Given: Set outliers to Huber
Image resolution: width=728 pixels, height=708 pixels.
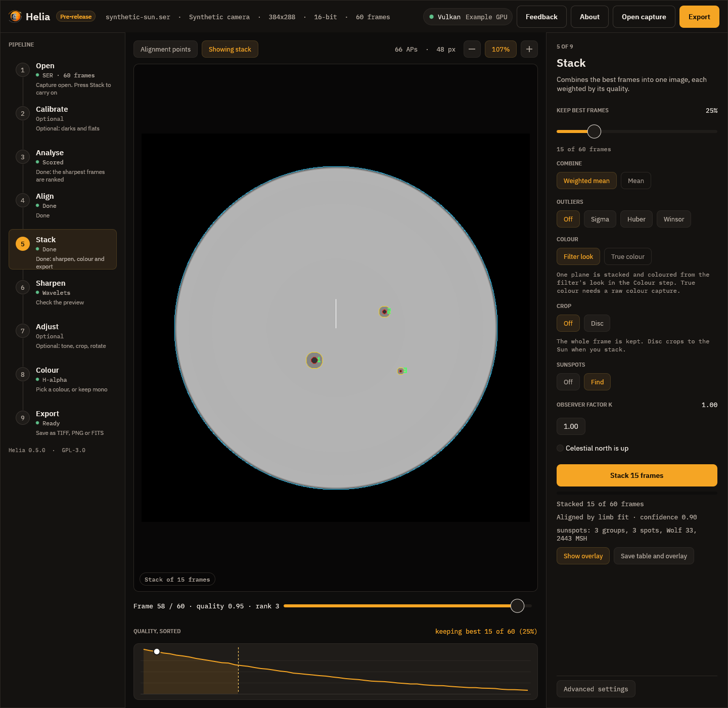Looking at the screenshot, I should click(x=636, y=219).
